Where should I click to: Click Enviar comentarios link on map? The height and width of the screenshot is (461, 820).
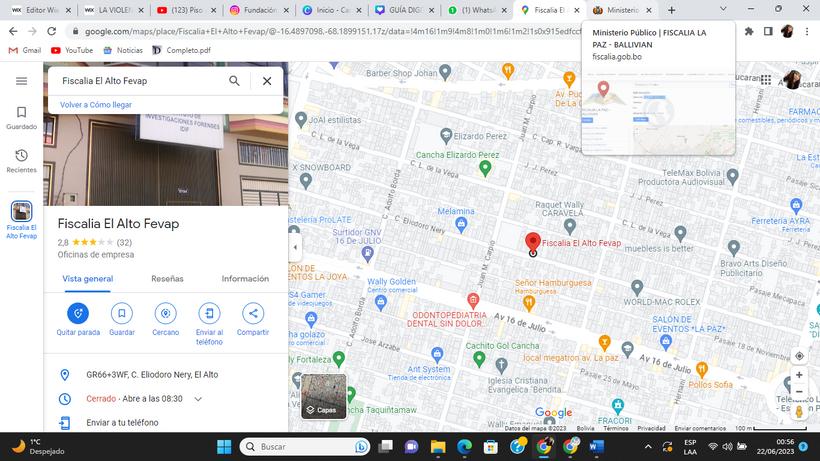click(700, 428)
